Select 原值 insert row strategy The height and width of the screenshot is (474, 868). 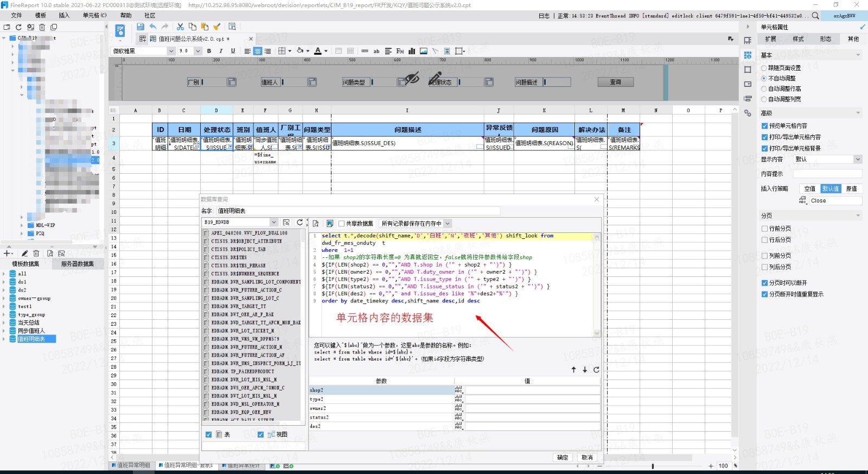point(852,188)
